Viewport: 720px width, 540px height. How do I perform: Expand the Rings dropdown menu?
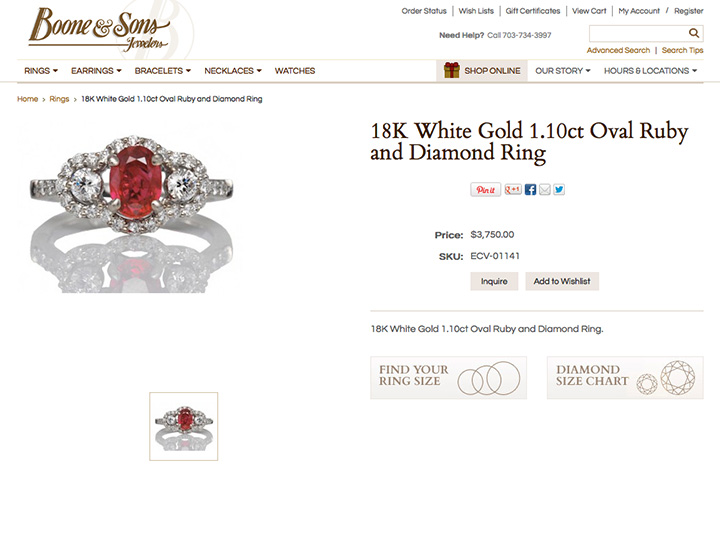[41, 71]
